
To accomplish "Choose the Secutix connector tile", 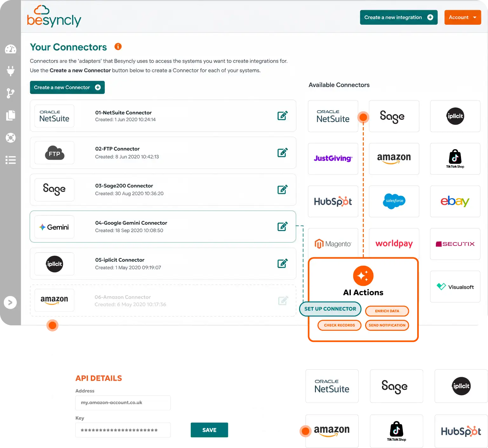I will click(x=455, y=244).
